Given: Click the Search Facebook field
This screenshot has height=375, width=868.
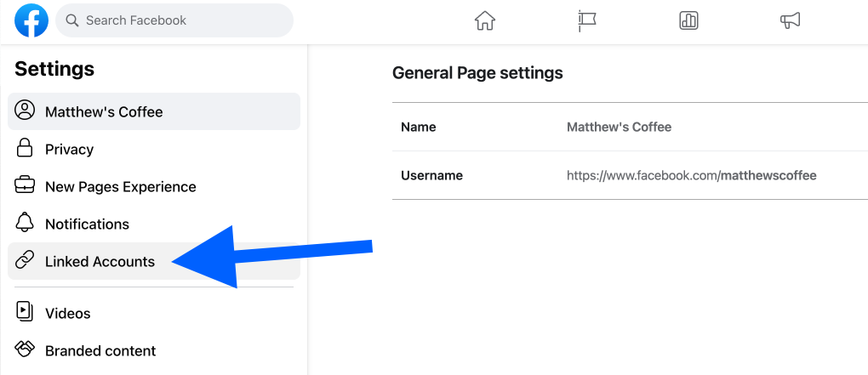Looking at the screenshot, I should (174, 20).
